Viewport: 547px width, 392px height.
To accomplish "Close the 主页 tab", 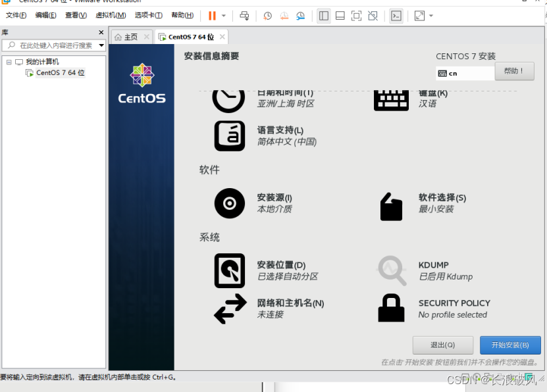I will [x=147, y=37].
